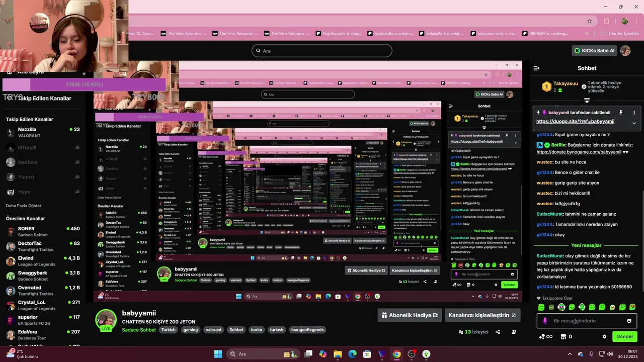Open 'Tüm Yer İşaretleri' bookmarks folder
The width and height of the screenshot is (644, 362).
coord(619,34)
